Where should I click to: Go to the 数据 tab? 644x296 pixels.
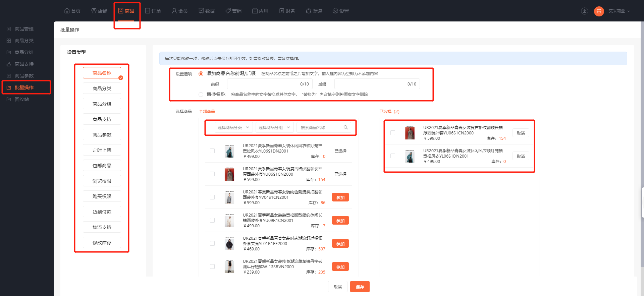coord(206,11)
